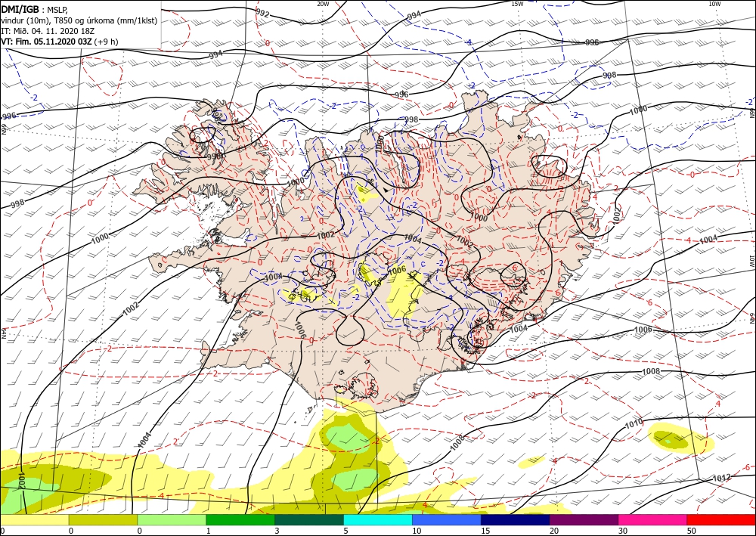This screenshot has height=536, width=756.
Task: Click the legend value "15"
Action: coord(485,531)
